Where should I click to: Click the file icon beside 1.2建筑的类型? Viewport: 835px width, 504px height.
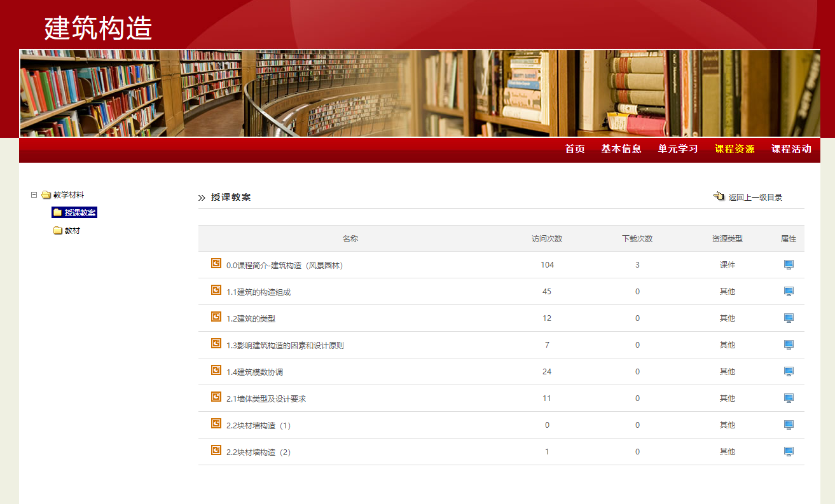click(x=216, y=317)
